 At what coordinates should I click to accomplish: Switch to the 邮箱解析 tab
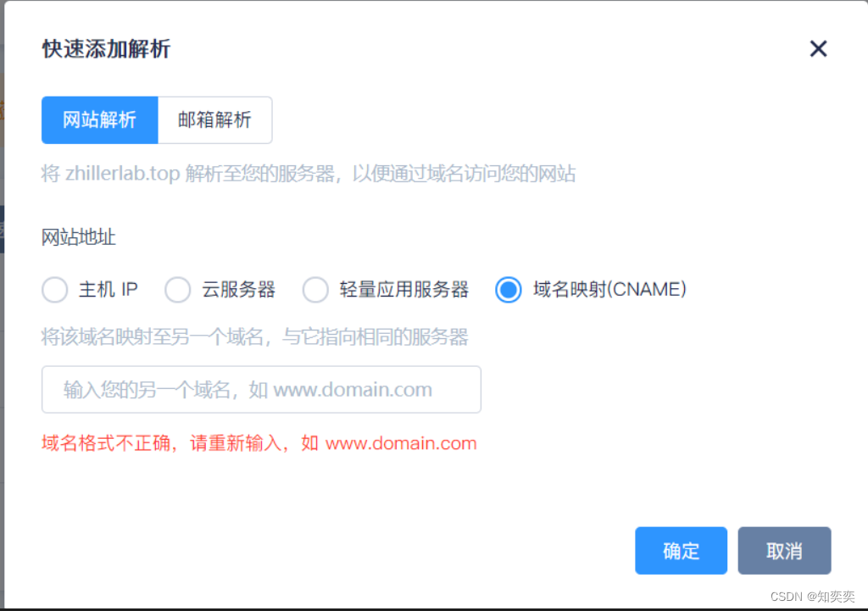pos(214,119)
